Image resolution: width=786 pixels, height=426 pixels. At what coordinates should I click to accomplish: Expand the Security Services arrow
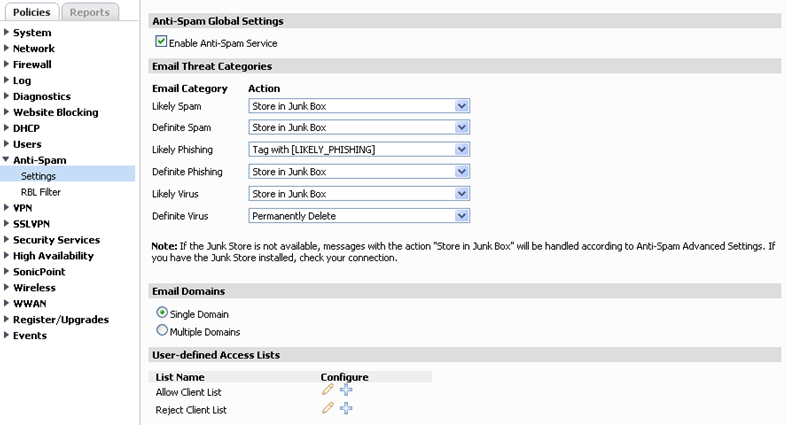pyautogui.click(x=6, y=239)
